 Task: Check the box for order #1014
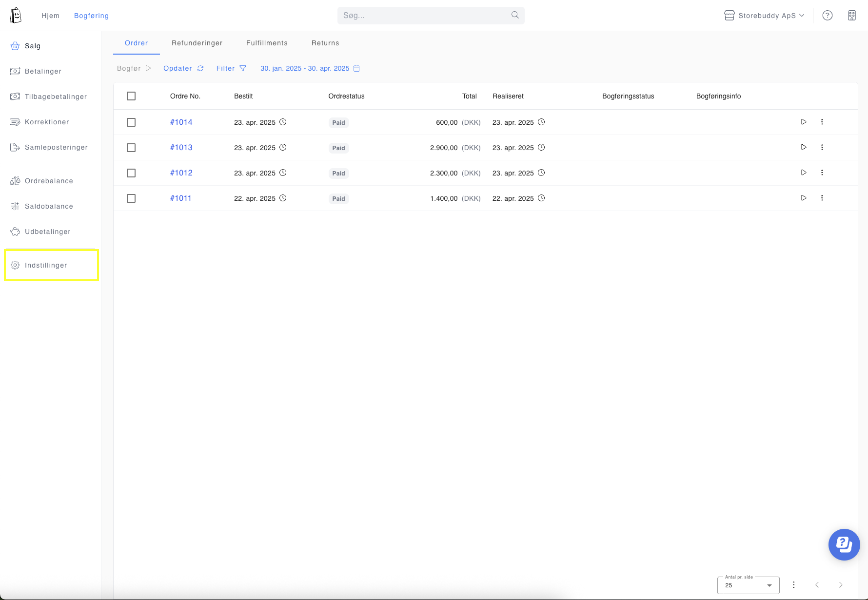tap(131, 122)
